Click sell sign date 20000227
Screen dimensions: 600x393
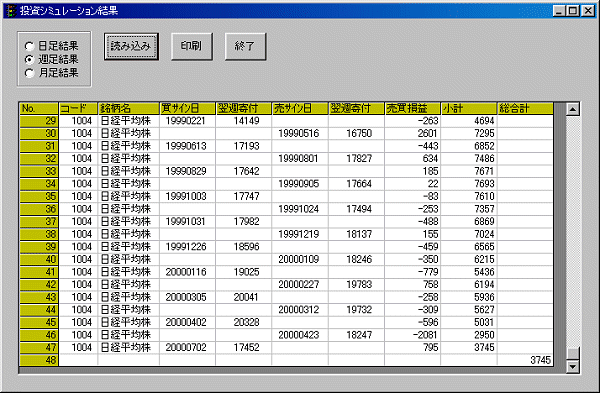[298, 285]
